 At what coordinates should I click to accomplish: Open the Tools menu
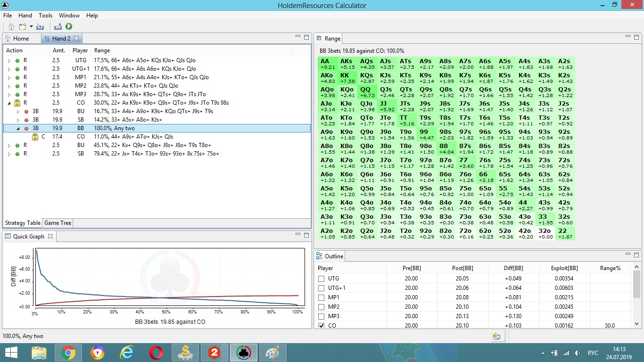coord(46,16)
